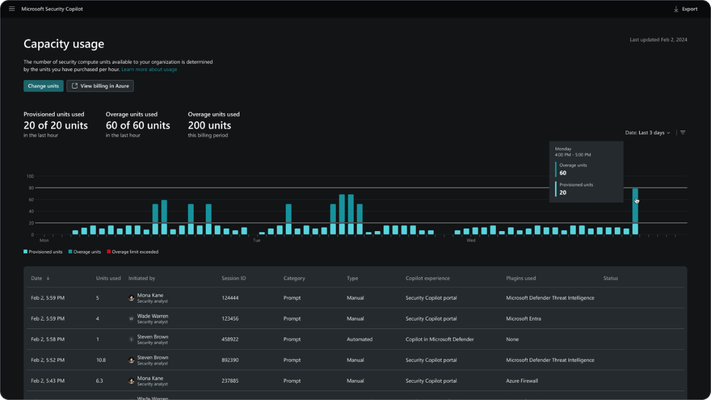
Task: Click Steven Brown's avatar in session 892390
Action: coord(131,360)
